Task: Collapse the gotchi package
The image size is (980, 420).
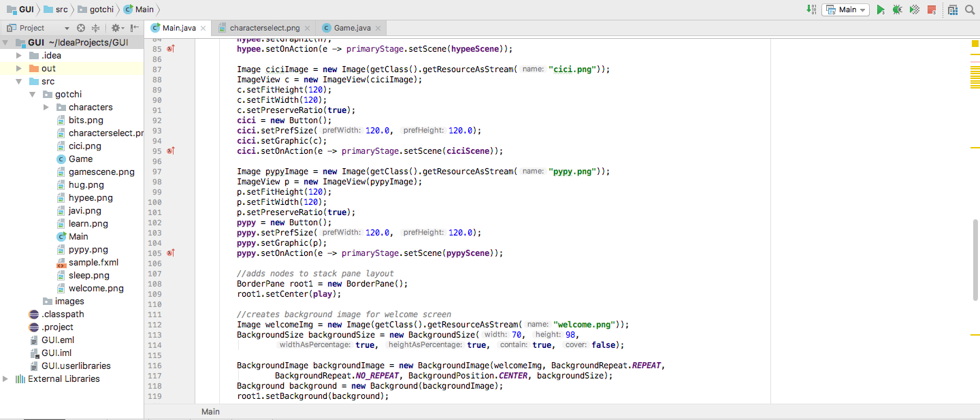Action: (32, 94)
